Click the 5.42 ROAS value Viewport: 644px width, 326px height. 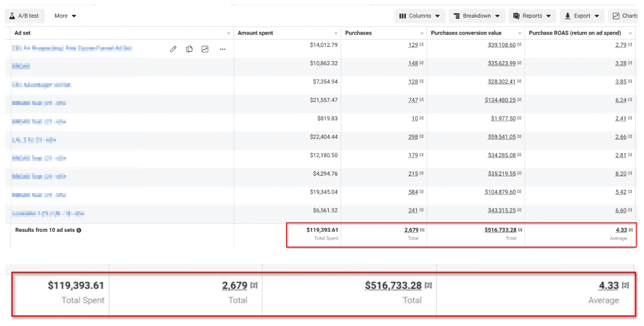[621, 192]
